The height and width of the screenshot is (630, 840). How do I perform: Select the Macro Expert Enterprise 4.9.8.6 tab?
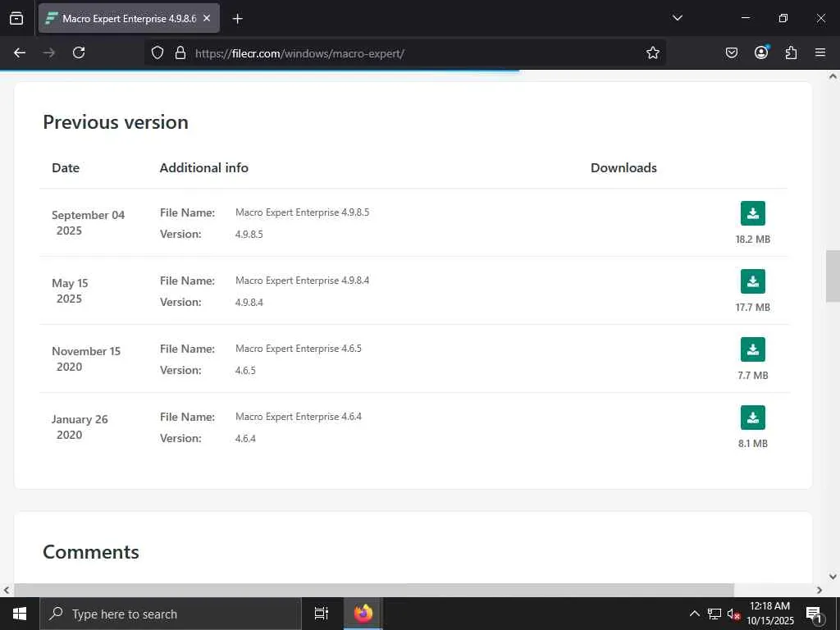pyautogui.click(x=129, y=18)
